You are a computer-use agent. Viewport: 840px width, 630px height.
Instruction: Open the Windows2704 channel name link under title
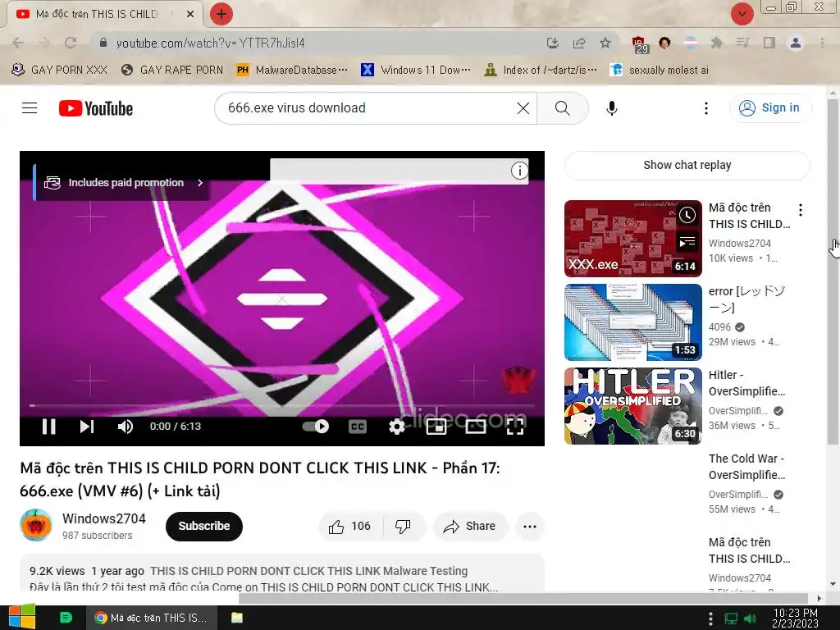104,518
